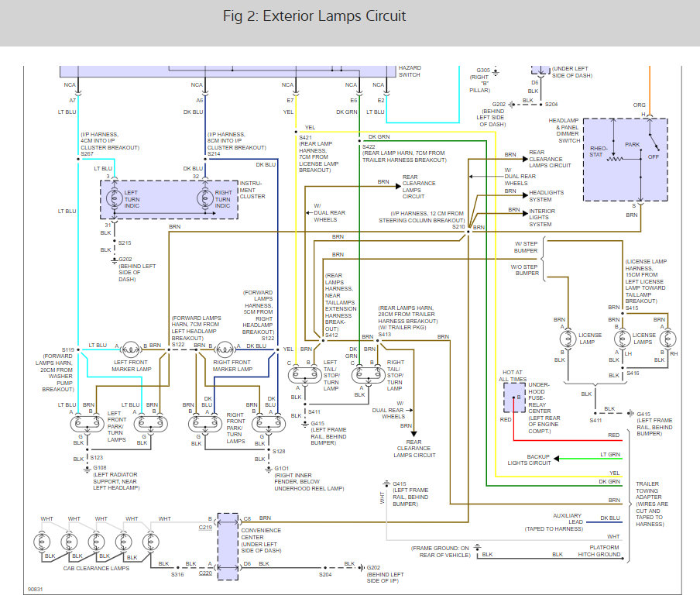Click the OFF position label

653,157
